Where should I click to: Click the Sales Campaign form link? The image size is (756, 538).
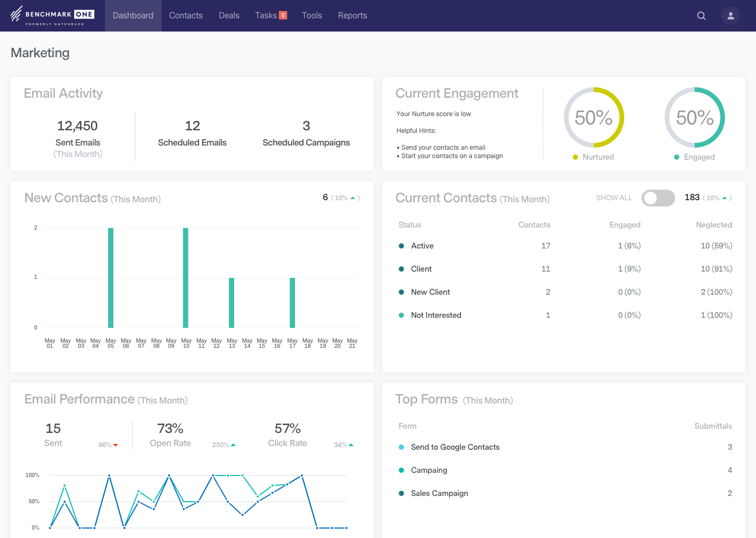[x=439, y=493]
